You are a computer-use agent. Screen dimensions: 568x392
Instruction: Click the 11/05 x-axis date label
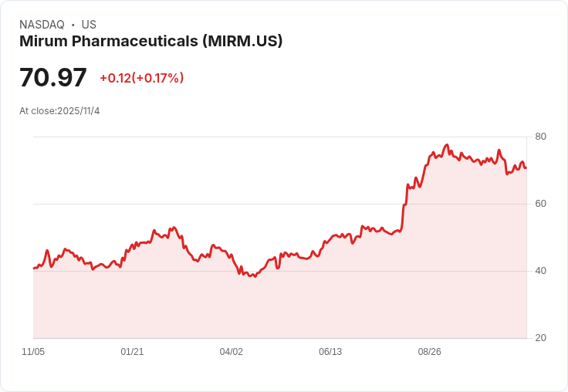(33, 352)
